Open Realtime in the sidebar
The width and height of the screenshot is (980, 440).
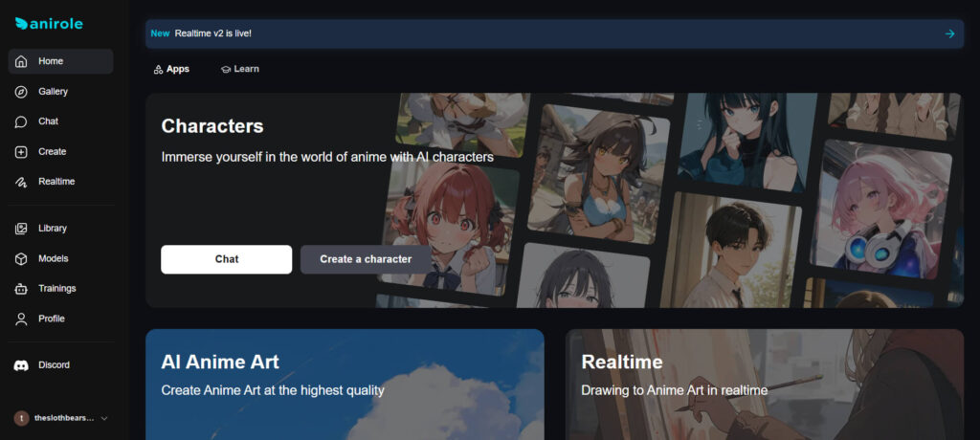tap(60, 182)
